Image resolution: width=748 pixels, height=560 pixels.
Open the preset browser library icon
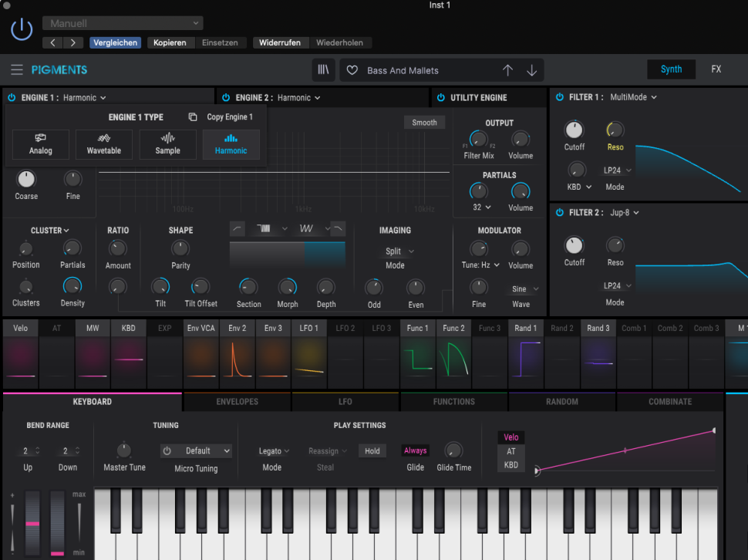pos(323,70)
